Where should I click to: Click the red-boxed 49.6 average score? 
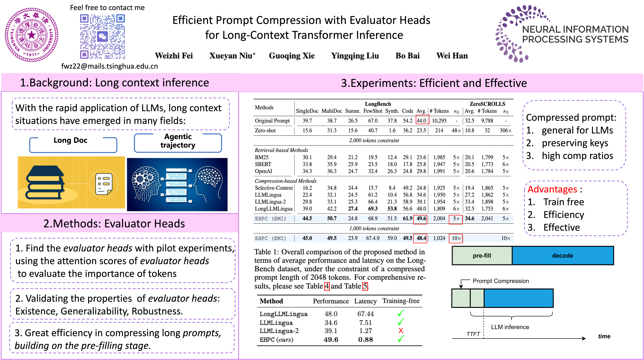[421, 218]
